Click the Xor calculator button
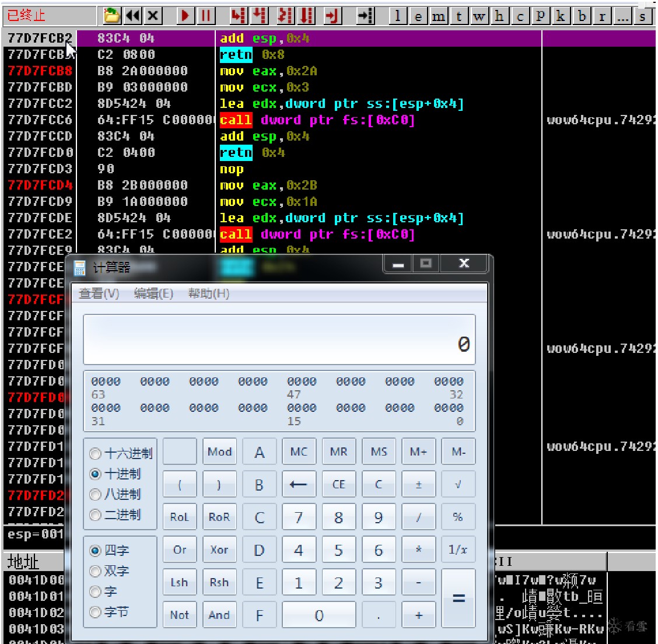This screenshot has height=644, width=658. pos(219,549)
